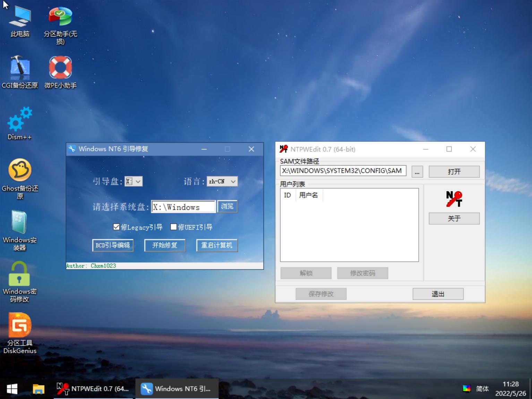The width and height of the screenshot is (532, 399).
Task: Open 此电脑 from the desktop
Action: [19, 21]
